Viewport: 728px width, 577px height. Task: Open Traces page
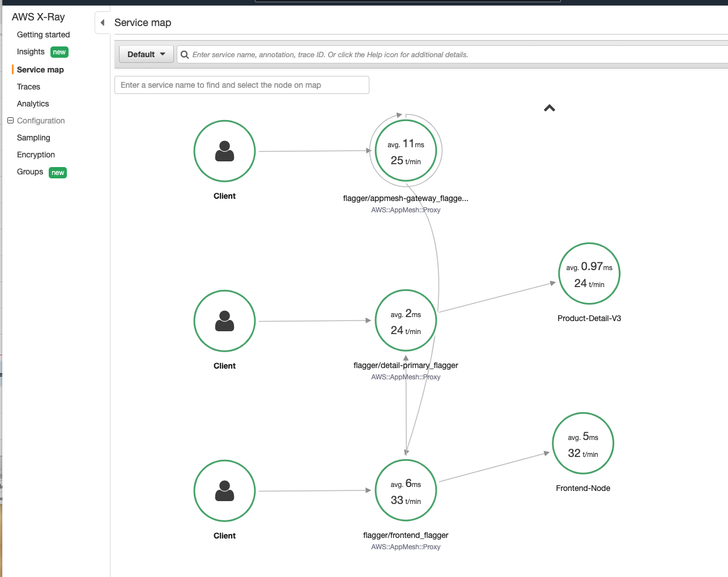coord(28,87)
